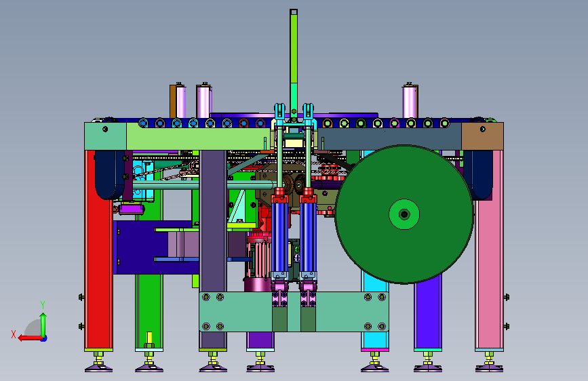Viewport: 588px width, 381px height.
Task: Pick the brown corner block at upper right
Action: pos(482,136)
